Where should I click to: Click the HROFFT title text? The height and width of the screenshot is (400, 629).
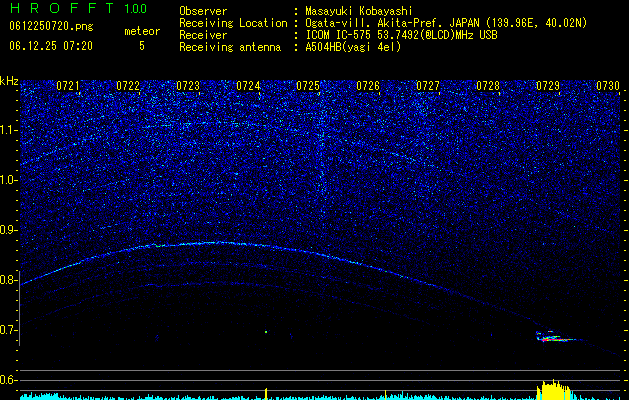(x=62, y=8)
